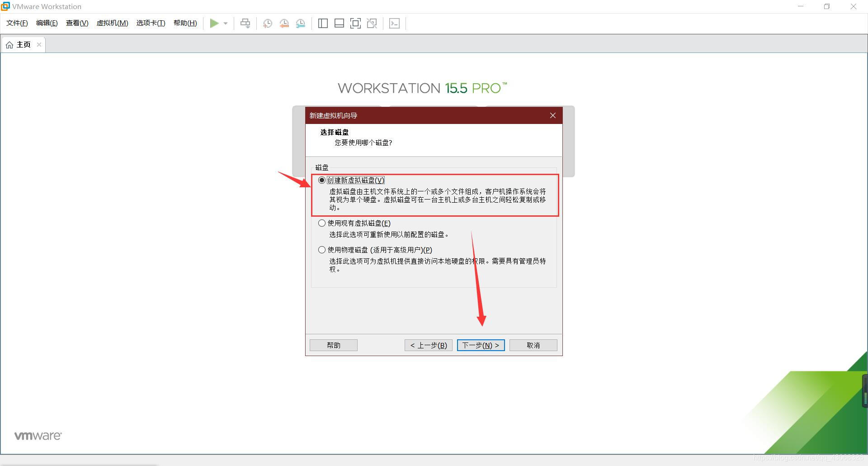The image size is (868, 466).
Task: Click the Unity mode toolbar icon
Action: pyautogui.click(x=372, y=24)
